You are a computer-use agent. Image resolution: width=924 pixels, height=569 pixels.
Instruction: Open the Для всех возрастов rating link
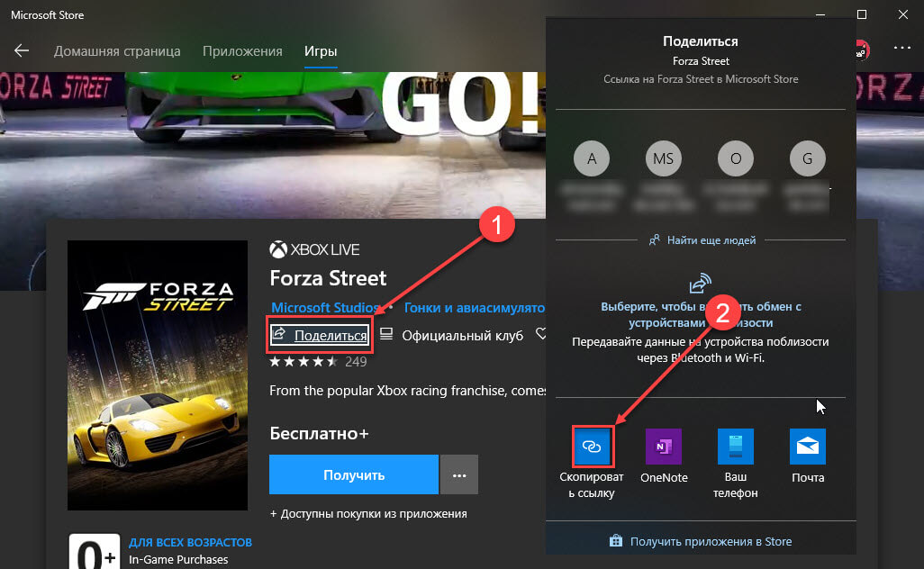tap(190, 542)
